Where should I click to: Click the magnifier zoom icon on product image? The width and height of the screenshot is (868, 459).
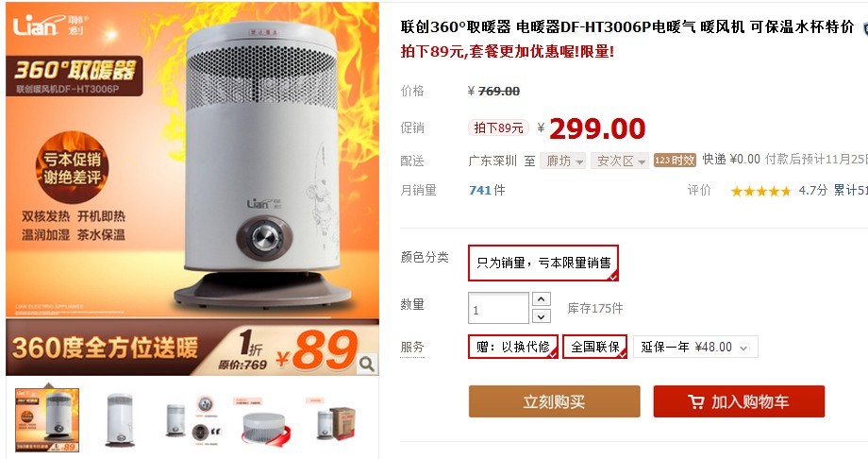click(366, 365)
